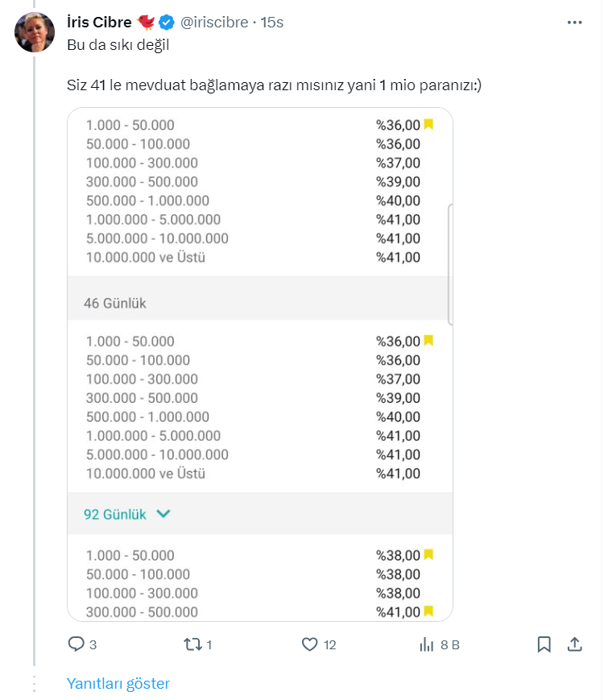Click the scrollbar inside rates image
Screen dimensions: 604x700
pyautogui.click(x=449, y=264)
